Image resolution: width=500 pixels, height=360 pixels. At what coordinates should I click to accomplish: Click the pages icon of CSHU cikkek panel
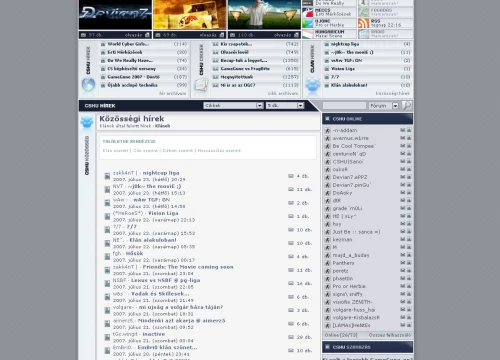pyautogui.click(x=201, y=85)
